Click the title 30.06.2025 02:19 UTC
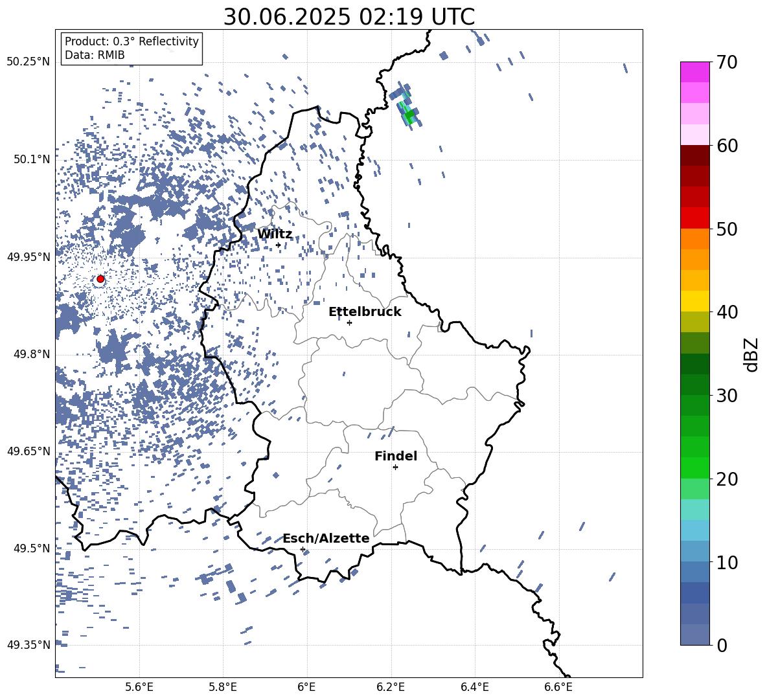 click(349, 17)
